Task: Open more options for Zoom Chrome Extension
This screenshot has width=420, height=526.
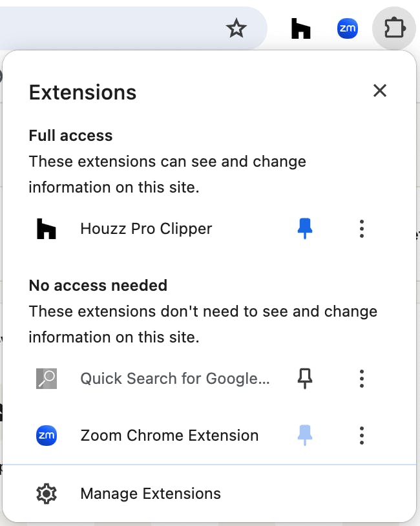Action: coord(362,436)
